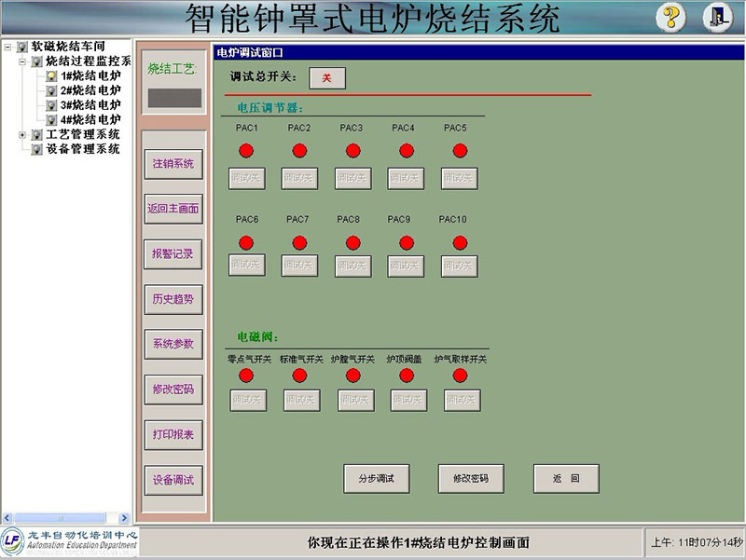746x560 pixels.
Task: Click the exit door icon
Action: [x=716, y=18]
